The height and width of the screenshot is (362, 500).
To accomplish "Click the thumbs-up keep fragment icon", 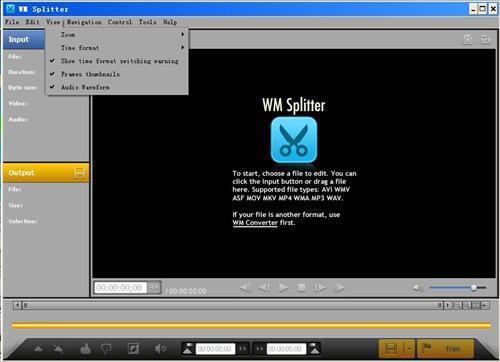I will click(x=86, y=349).
